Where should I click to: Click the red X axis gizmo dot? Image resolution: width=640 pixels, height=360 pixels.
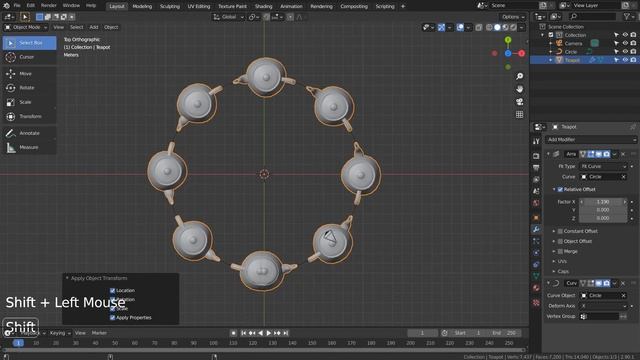(522, 53)
